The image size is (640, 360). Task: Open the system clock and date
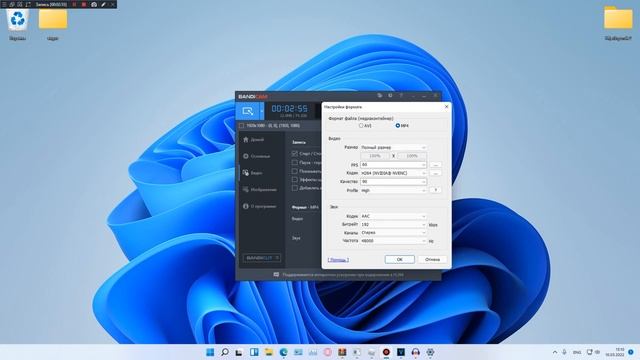(x=614, y=352)
